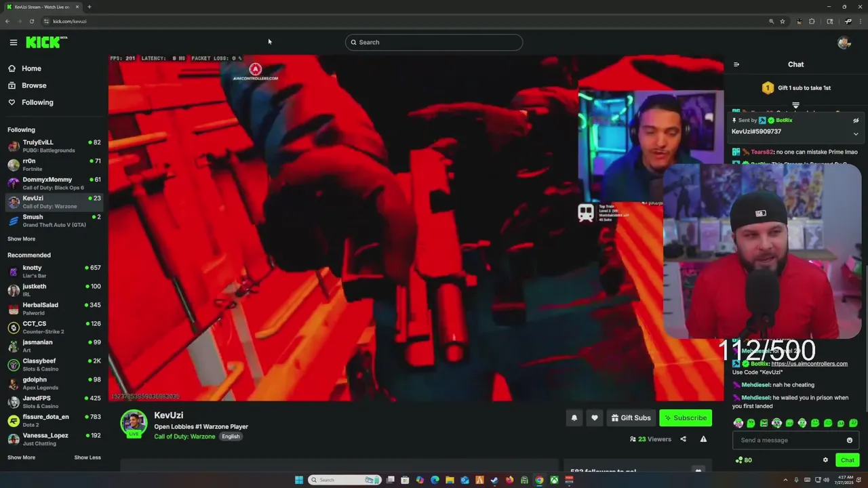This screenshot has width=868, height=488.
Task: Open knotty recommended channel
Action: pos(54,271)
